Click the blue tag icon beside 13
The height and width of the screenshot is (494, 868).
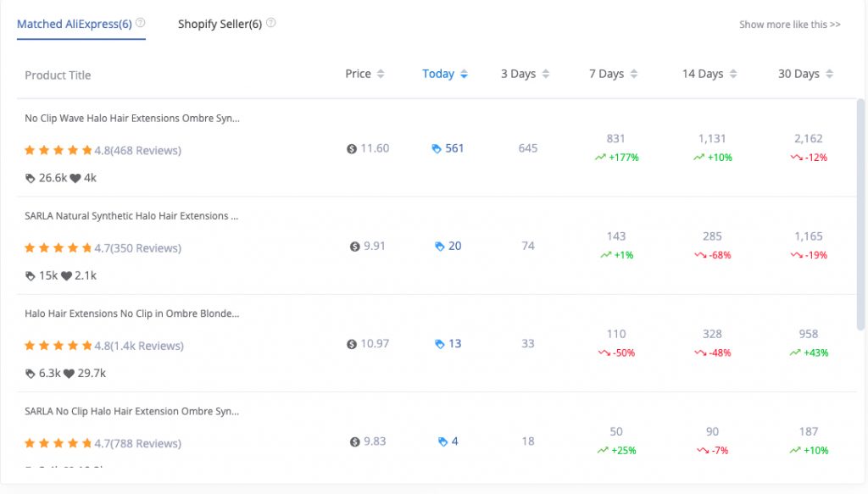click(440, 343)
